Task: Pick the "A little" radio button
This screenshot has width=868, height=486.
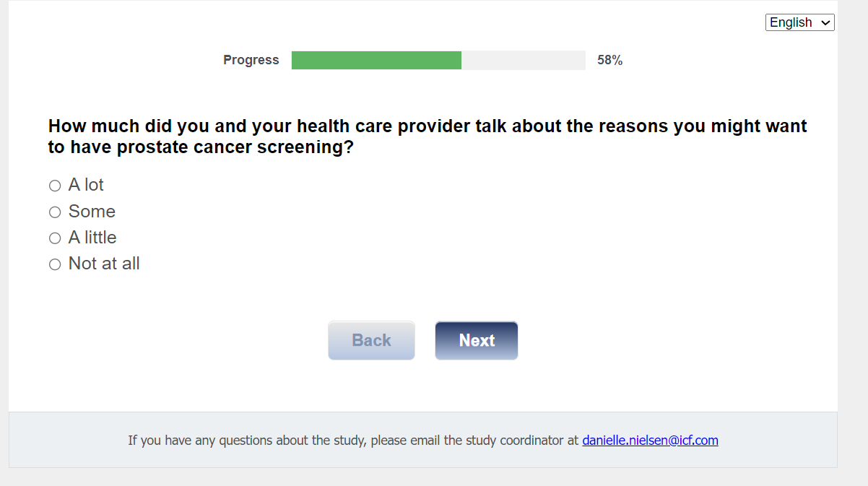Action: pos(55,238)
